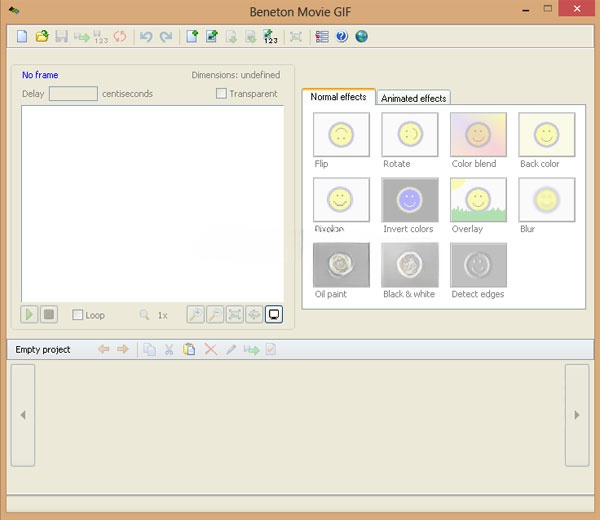Click the zoom out magnifier button

click(x=215, y=315)
